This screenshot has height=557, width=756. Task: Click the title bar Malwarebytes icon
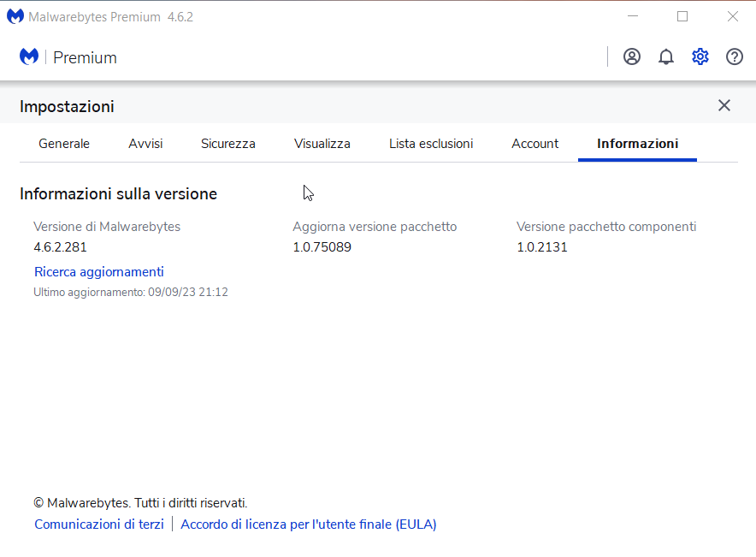15,17
